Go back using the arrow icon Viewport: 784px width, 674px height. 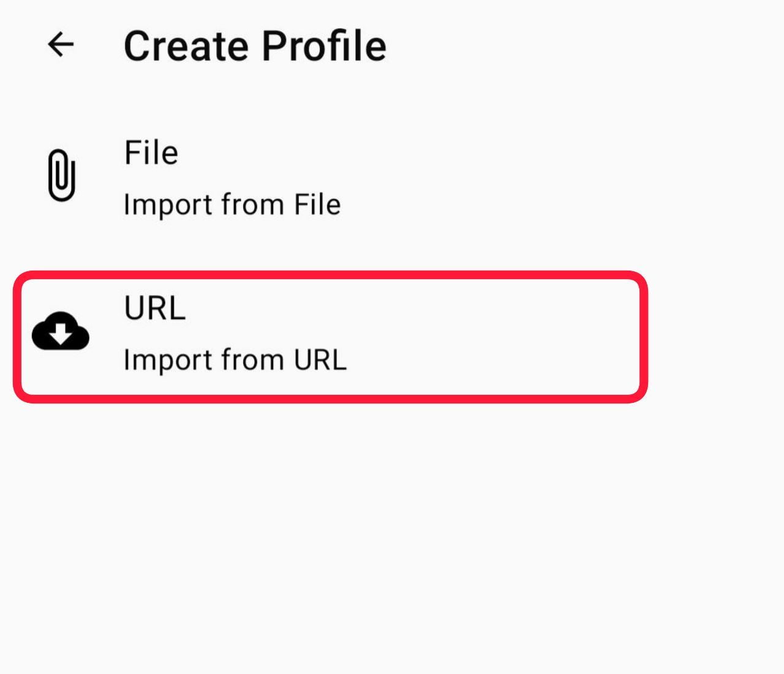[x=61, y=45]
